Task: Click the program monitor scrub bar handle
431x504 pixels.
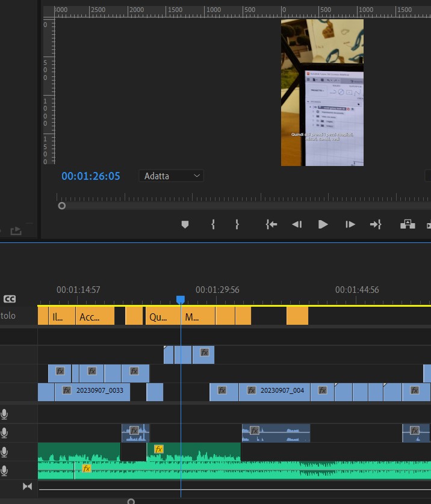Action: 61,206
